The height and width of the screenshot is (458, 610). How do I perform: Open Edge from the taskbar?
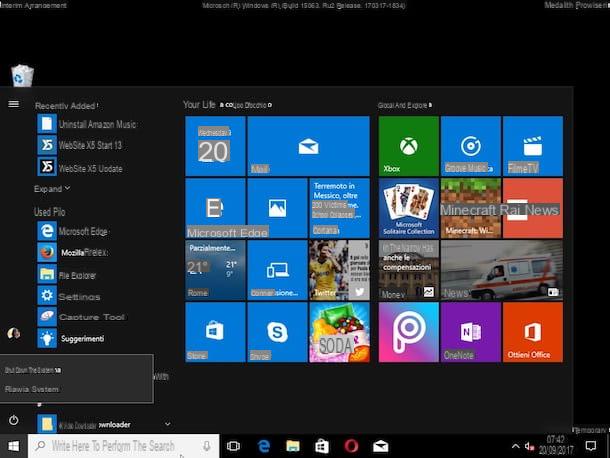coord(263,446)
